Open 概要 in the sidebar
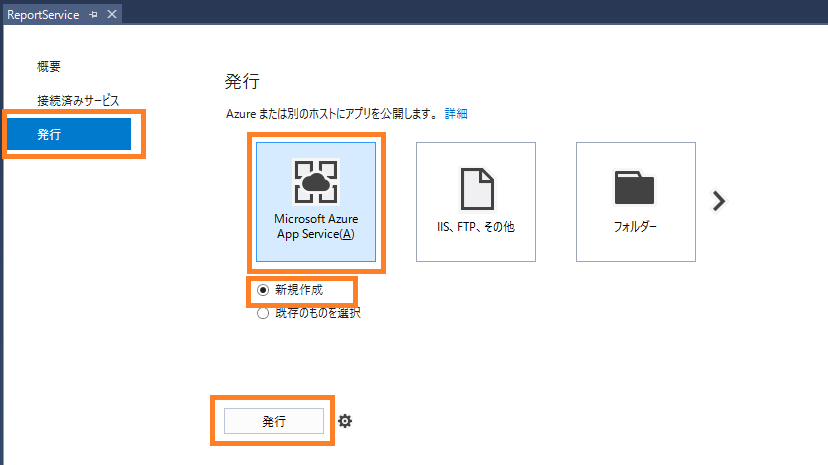Screen dimensions: 828x465 pos(49,67)
